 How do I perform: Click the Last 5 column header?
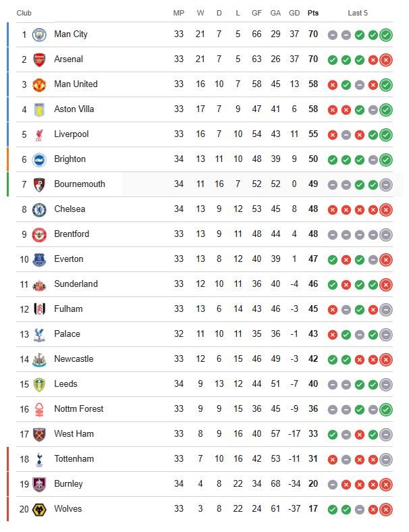(358, 13)
